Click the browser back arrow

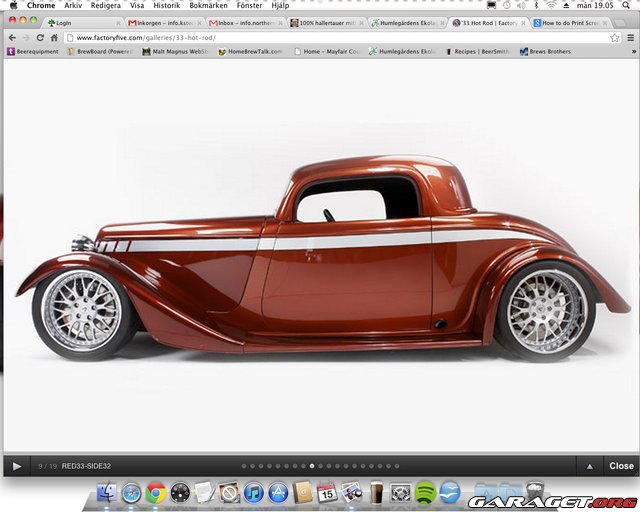pos(11,37)
